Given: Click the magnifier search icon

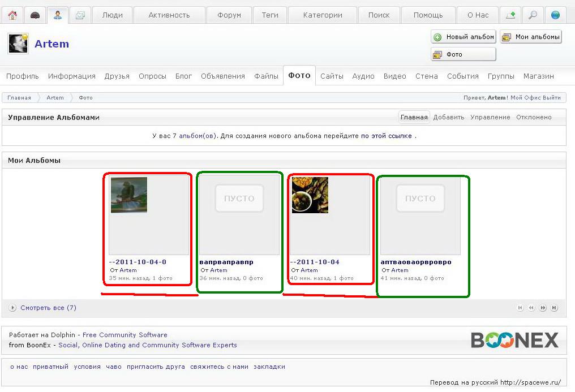Looking at the screenshot, I should [533, 15].
